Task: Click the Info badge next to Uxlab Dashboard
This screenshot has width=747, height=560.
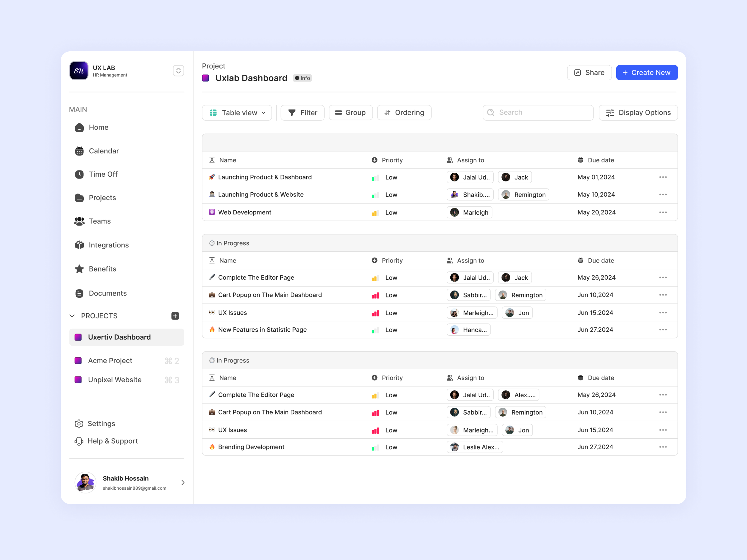Action: [302, 78]
